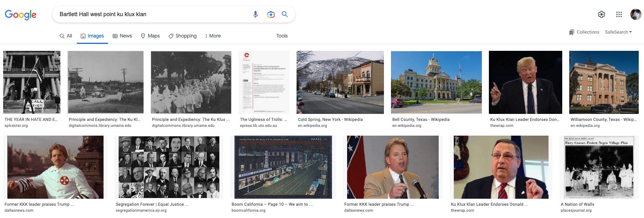The height and width of the screenshot is (218, 644).
Task: Expand the SafeSearch dropdown
Action: click(618, 32)
